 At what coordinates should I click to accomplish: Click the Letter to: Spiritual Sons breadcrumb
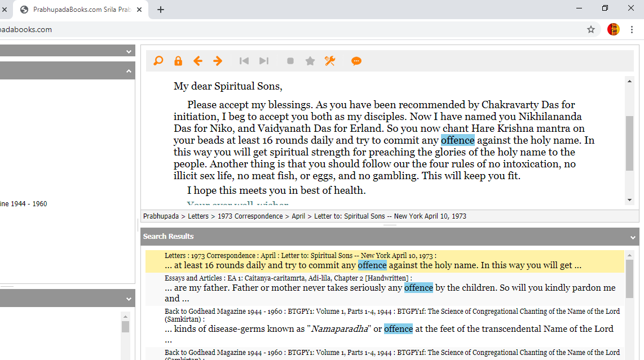[x=390, y=216]
